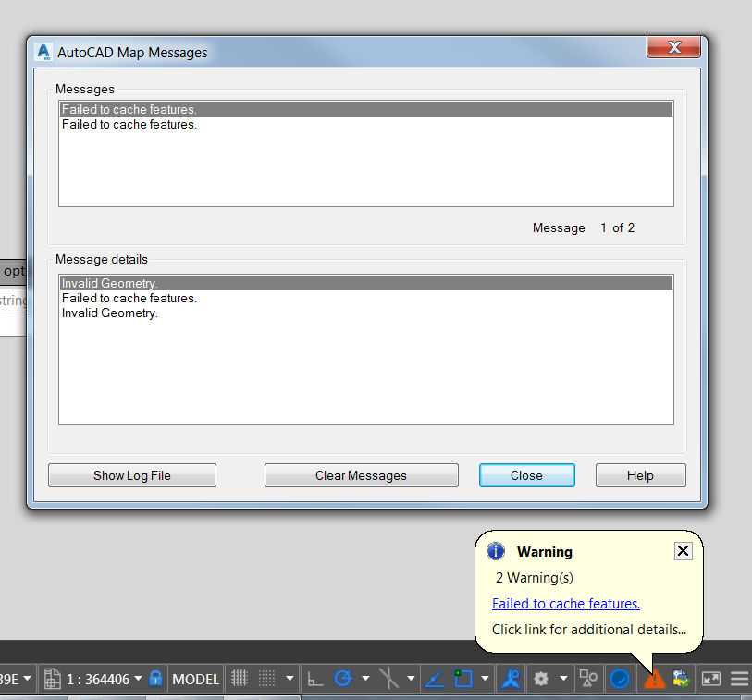Image resolution: width=752 pixels, height=700 pixels.
Task: Open the Show Log File button
Action: [132, 475]
